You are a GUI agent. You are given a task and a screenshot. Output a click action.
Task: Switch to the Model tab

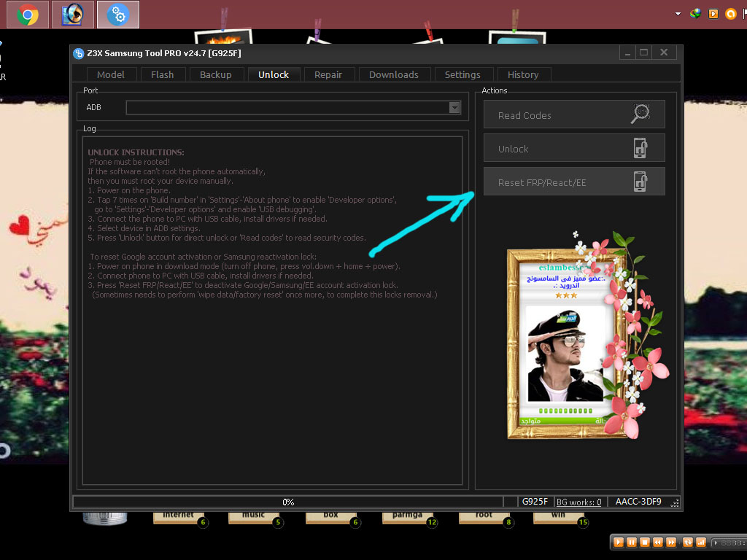(x=111, y=75)
